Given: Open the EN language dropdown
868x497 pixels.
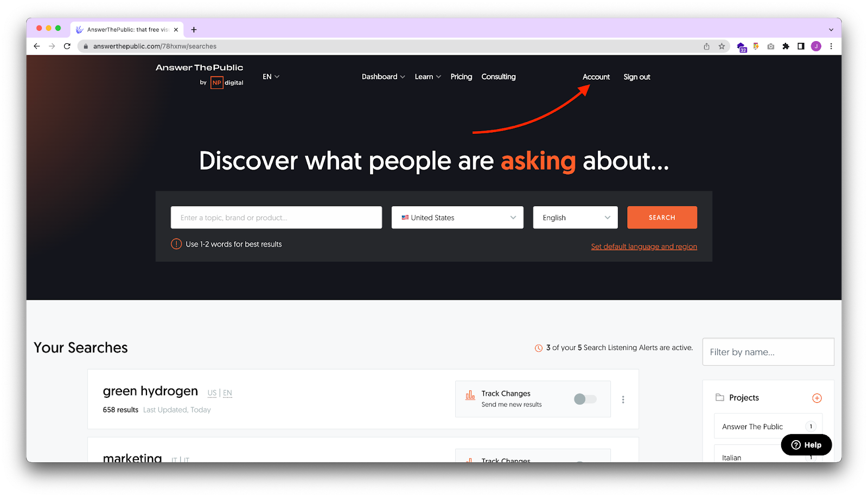Looking at the screenshot, I should (271, 76).
